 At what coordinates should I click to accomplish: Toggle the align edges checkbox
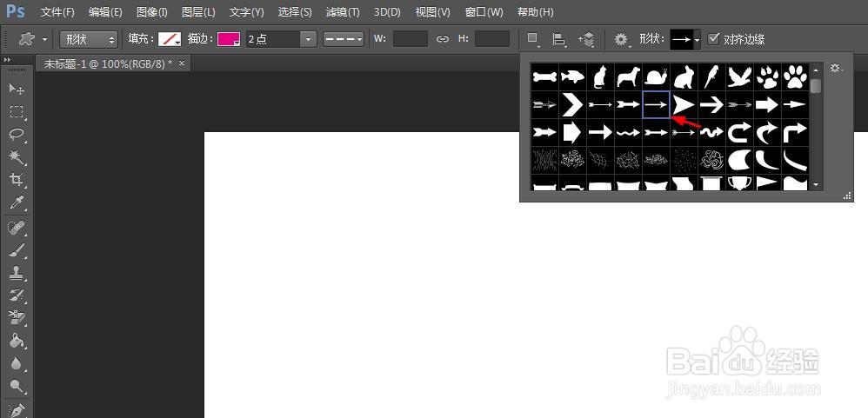[x=713, y=39]
